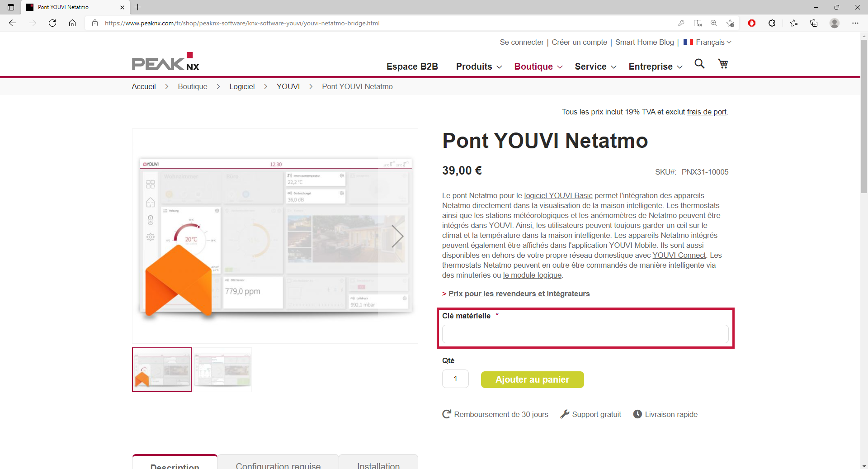Click the Support gratuit wrench icon
The width and height of the screenshot is (868, 469).
(565, 414)
